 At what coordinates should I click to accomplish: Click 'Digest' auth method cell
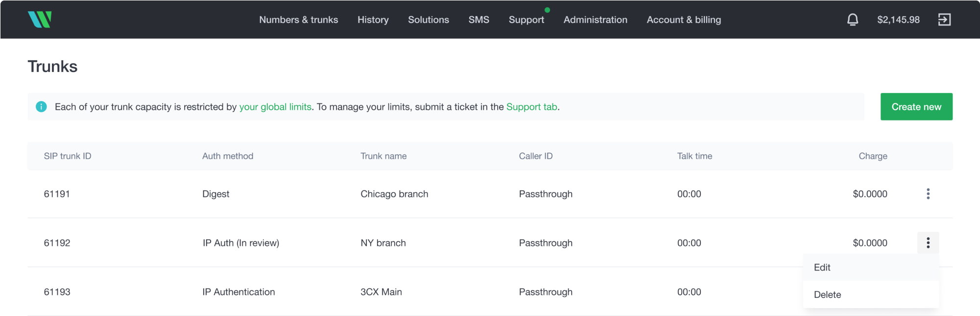pos(215,194)
